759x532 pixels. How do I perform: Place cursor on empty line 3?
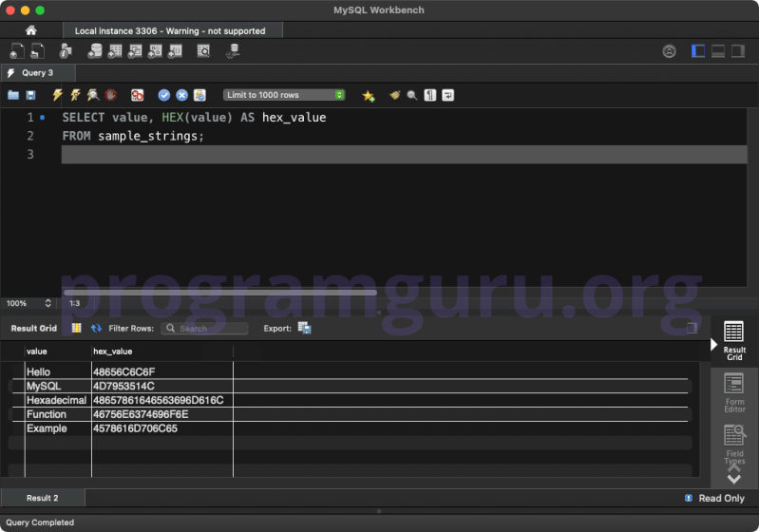pos(404,155)
